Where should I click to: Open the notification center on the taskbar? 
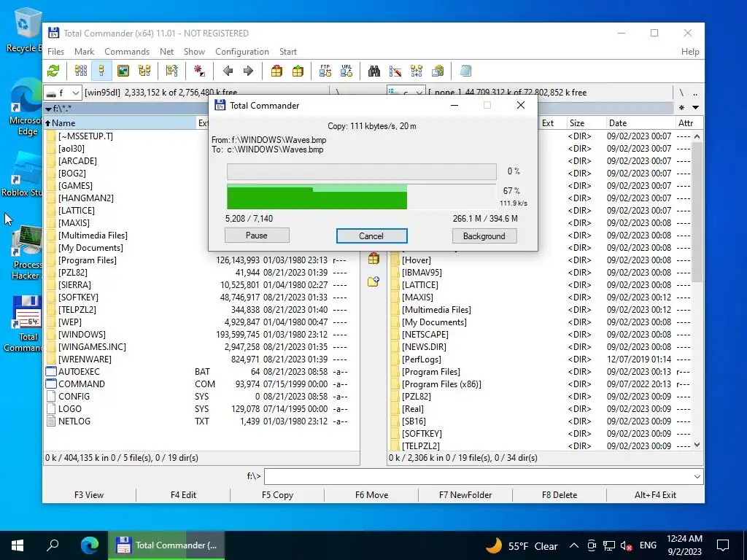(x=723, y=545)
